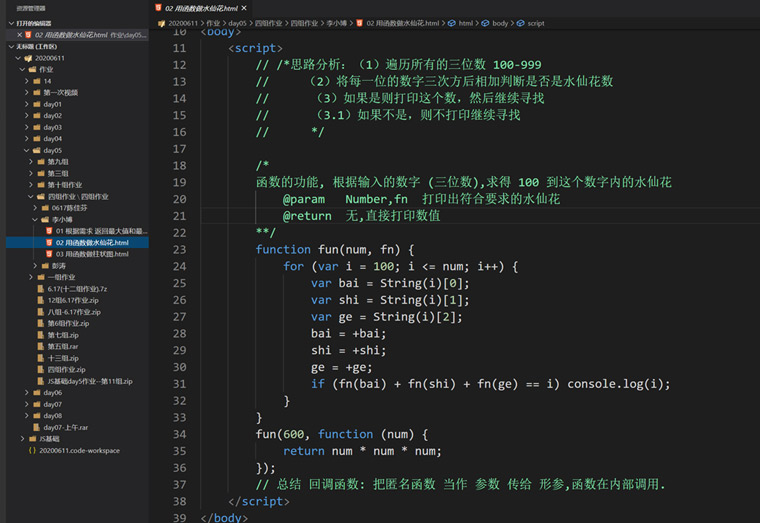This screenshot has width=760, height=523.
Task: Click the html symbol in breadcrumb
Action: pyautogui.click(x=465, y=23)
